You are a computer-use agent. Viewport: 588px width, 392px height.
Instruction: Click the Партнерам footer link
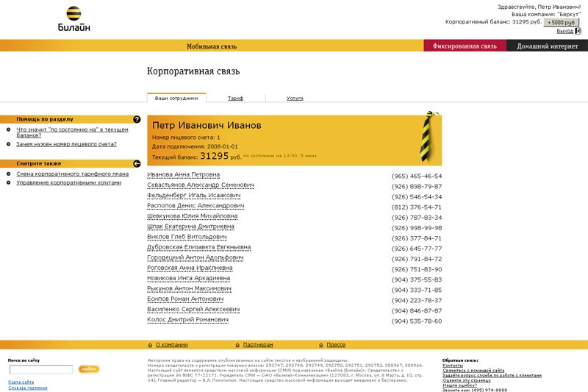pos(258,345)
